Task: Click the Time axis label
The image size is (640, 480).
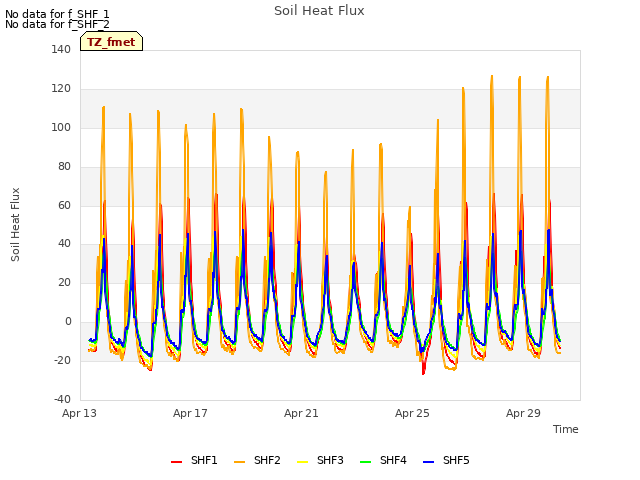Action: (x=566, y=429)
